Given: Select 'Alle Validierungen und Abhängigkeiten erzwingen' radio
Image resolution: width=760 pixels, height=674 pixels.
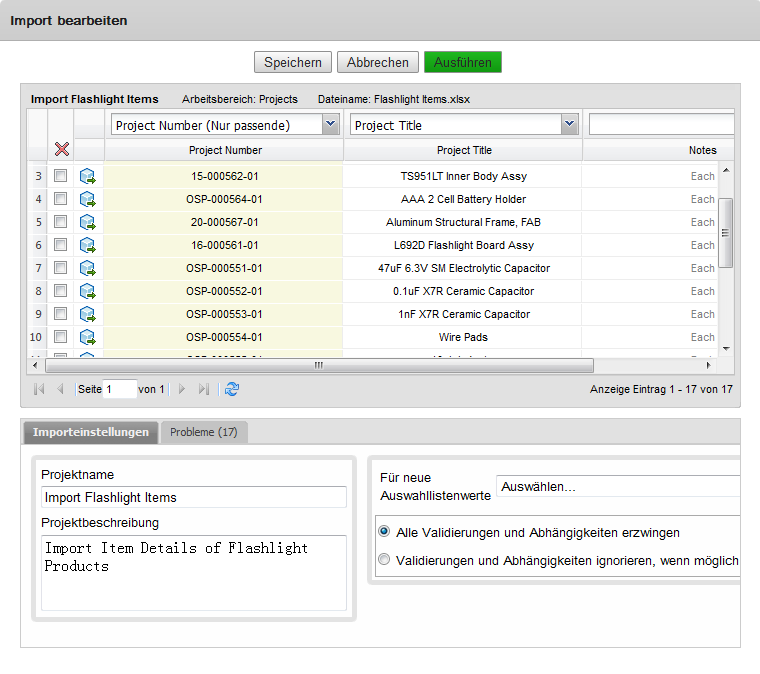Looking at the screenshot, I should pos(384,532).
